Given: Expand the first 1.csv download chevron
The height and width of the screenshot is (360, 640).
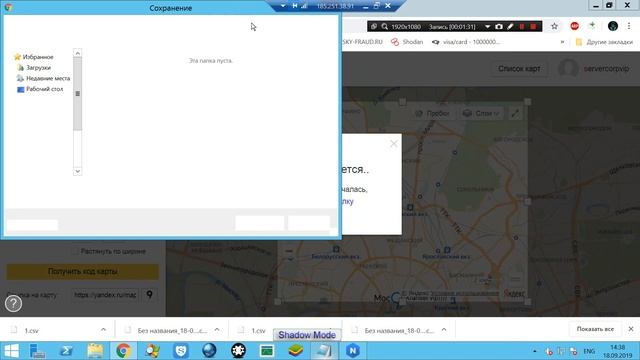Looking at the screenshot, I should tap(103, 330).
